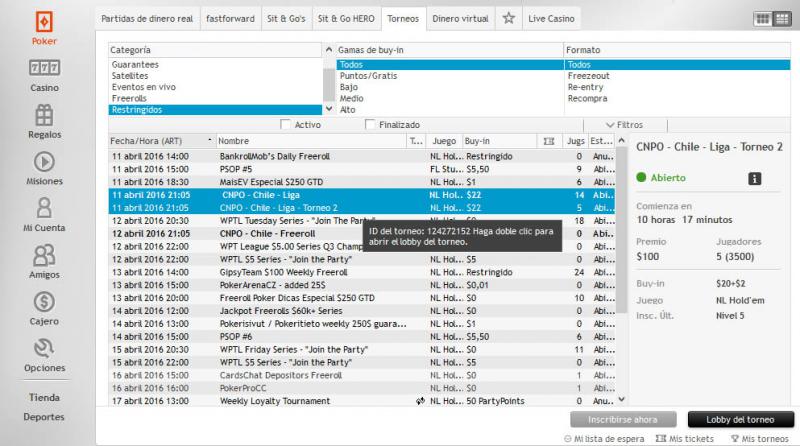Sort by Buy-in column header
This screenshot has height=446, width=800.
[499, 141]
